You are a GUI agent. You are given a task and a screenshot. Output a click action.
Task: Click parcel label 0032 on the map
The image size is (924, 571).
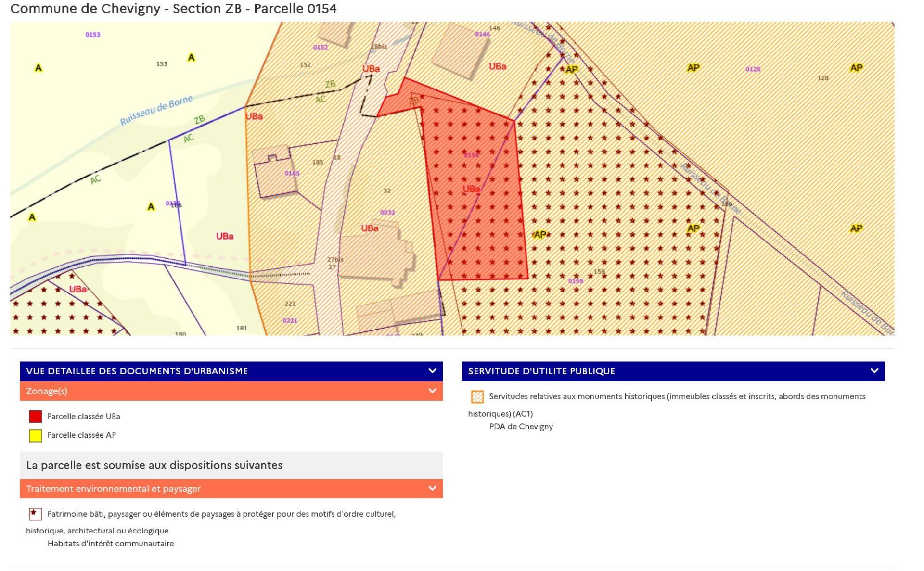[x=387, y=213]
